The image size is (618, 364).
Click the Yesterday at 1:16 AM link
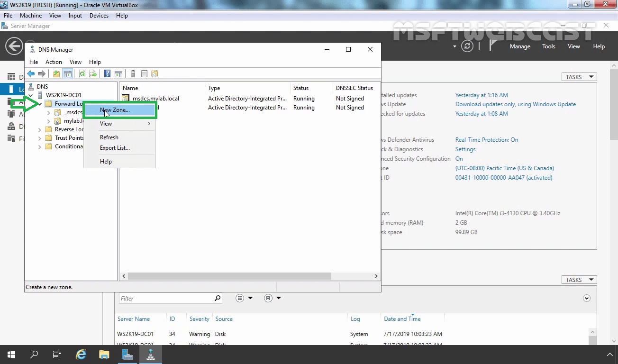tap(482, 95)
